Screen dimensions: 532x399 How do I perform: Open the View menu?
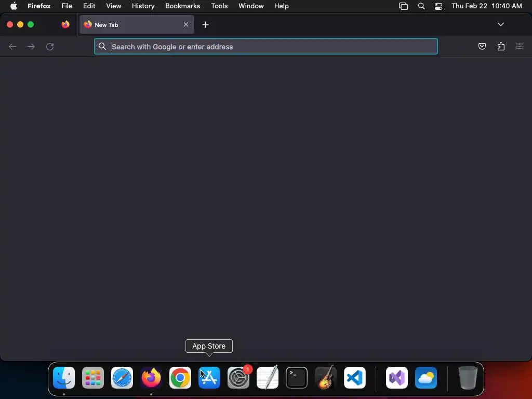click(x=113, y=6)
